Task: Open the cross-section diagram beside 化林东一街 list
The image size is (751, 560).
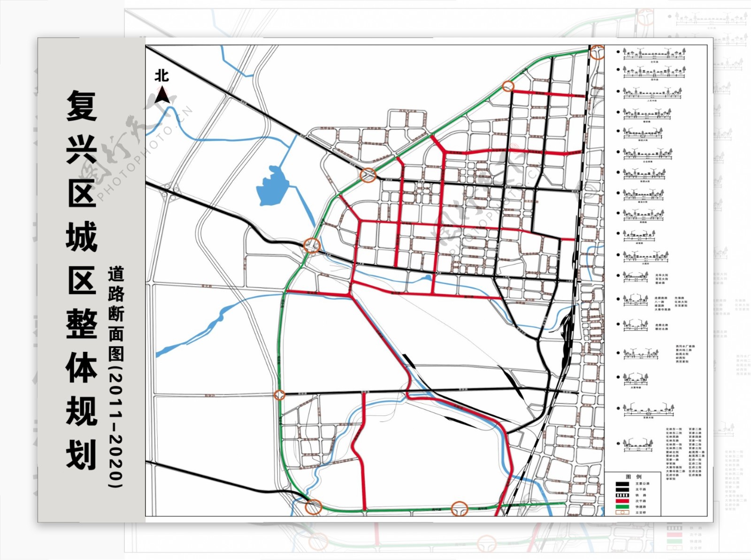Action: pyautogui.click(x=638, y=445)
